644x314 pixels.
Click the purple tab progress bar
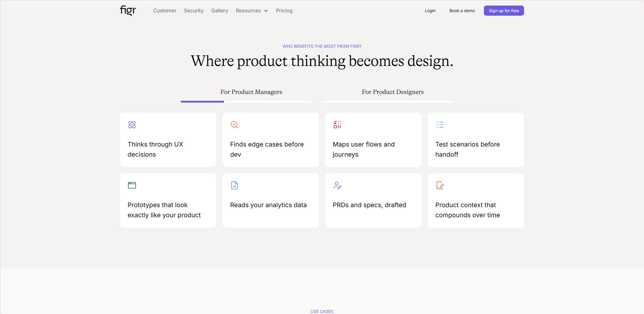[202, 102]
